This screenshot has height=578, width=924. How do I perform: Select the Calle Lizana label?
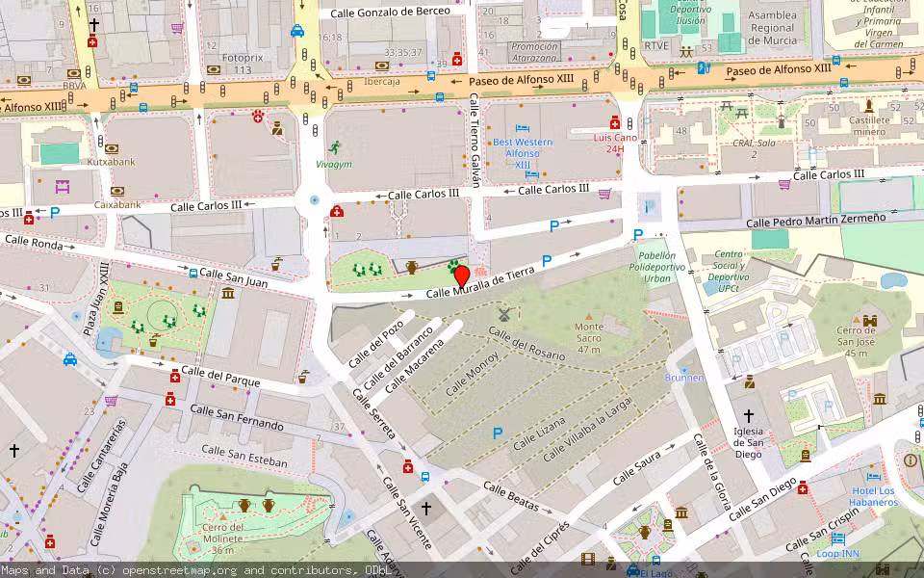(x=539, y=434)
